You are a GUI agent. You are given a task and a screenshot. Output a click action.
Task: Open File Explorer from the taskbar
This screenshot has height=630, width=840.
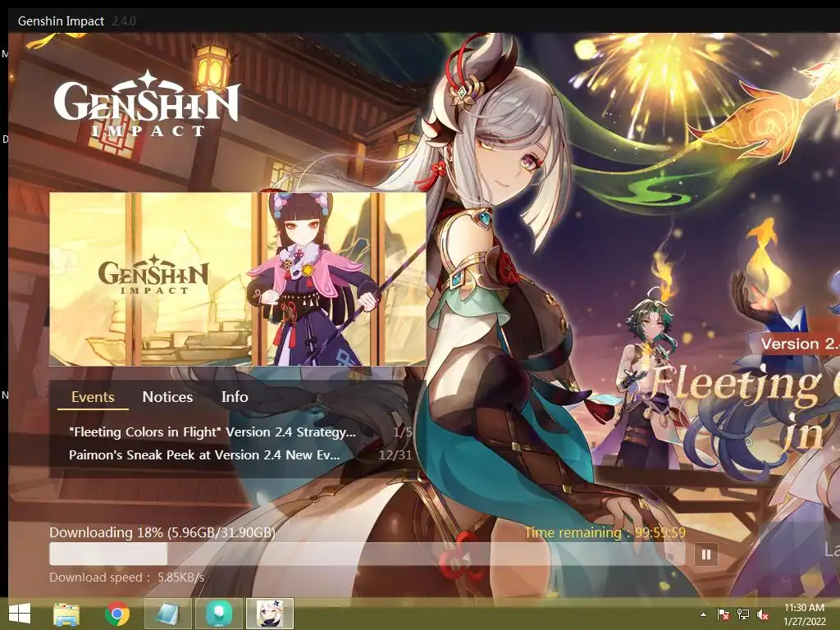click(66, 614)
